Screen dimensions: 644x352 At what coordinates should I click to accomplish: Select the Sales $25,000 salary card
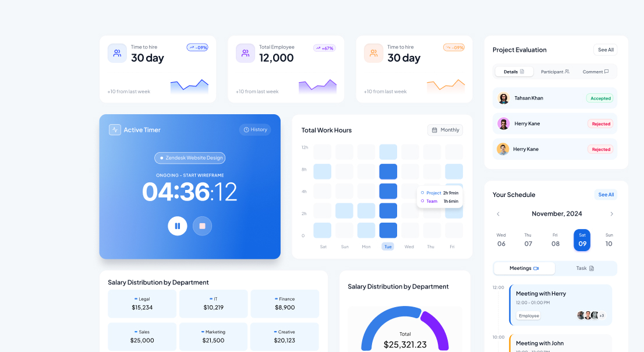(142, 337)
